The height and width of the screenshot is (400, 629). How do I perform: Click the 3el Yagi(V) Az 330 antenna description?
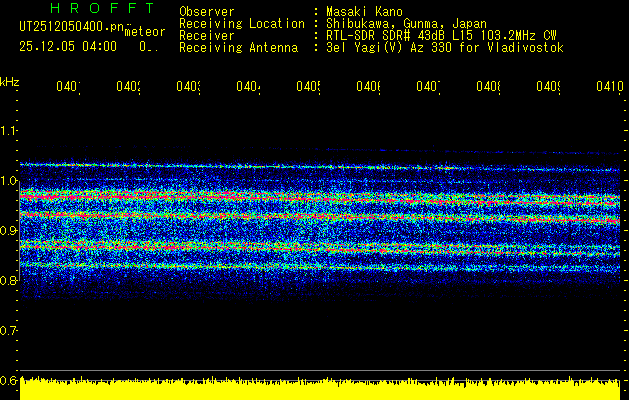445,47
